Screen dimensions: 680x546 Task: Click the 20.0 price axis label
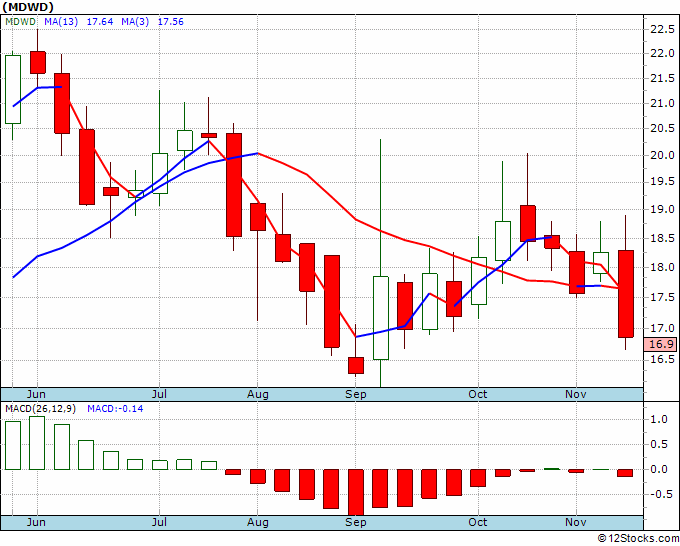(x=662, y=155)
